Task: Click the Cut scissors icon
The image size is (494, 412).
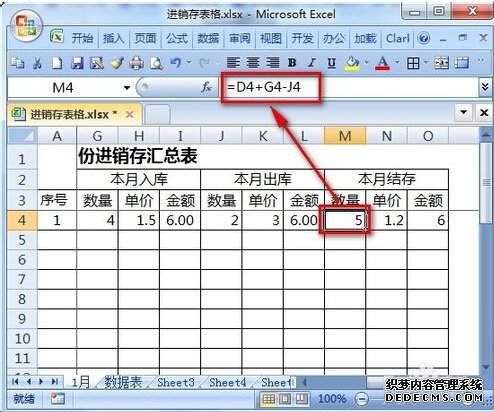Action: [x=37, y=63]
